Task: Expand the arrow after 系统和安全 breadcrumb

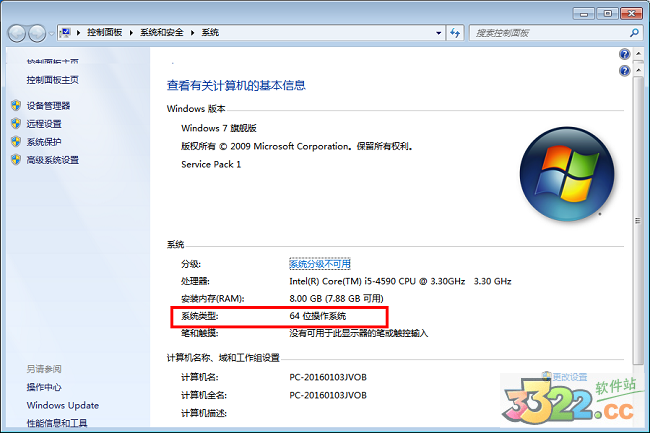Action: tap(192, 33)
